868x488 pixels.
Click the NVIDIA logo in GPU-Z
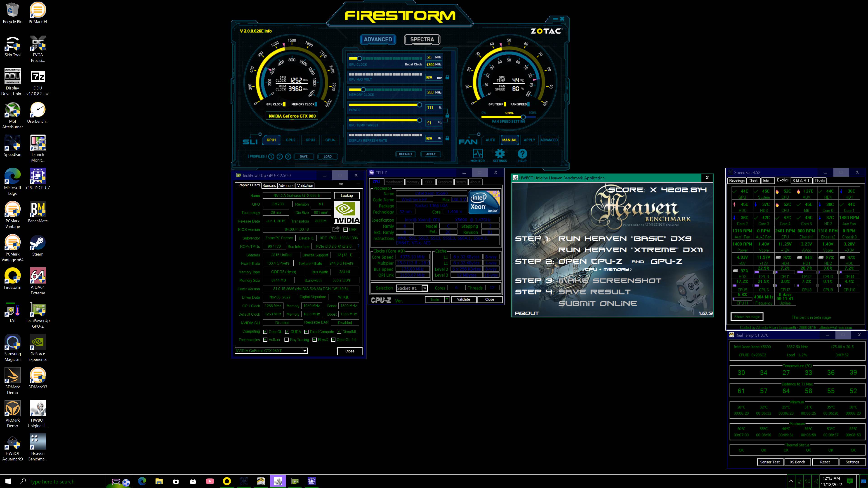[x=347, y=213]
